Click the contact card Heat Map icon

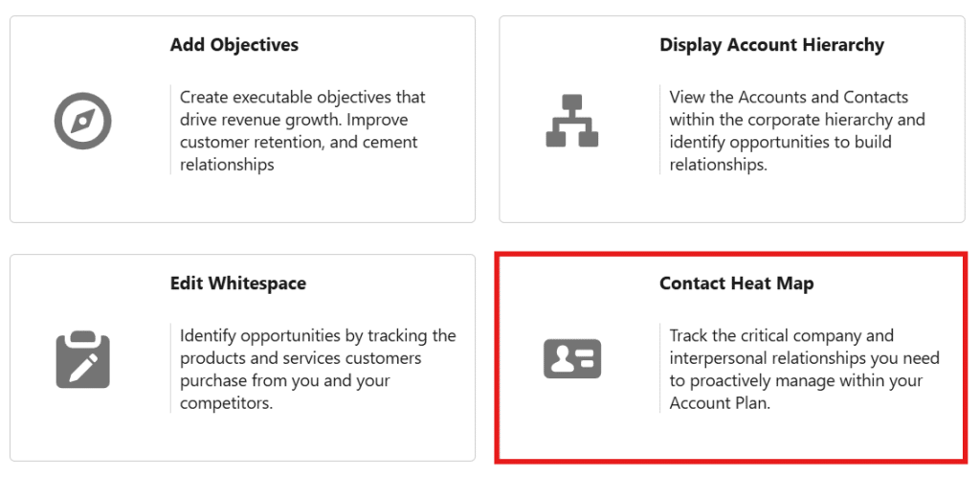571,358
